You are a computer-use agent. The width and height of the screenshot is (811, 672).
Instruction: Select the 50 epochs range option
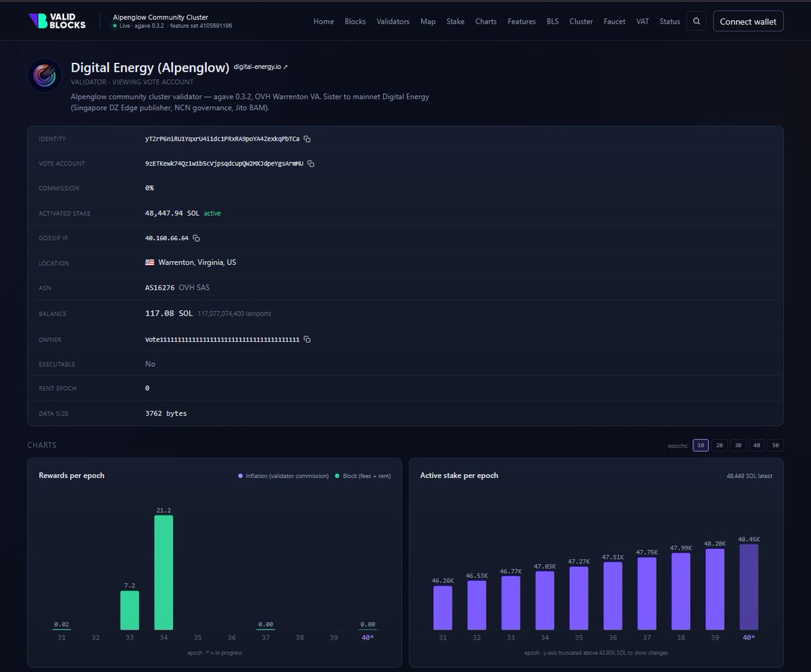pos(775,446)
